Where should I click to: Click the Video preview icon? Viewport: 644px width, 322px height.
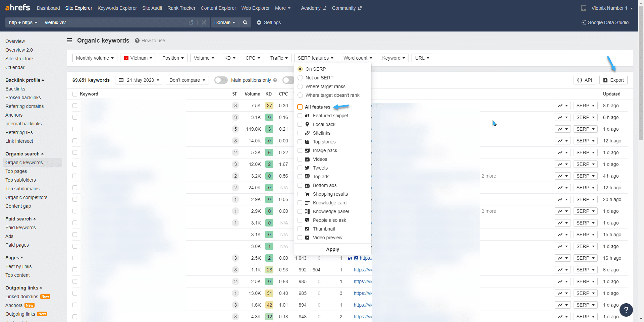tap(307, 238)
